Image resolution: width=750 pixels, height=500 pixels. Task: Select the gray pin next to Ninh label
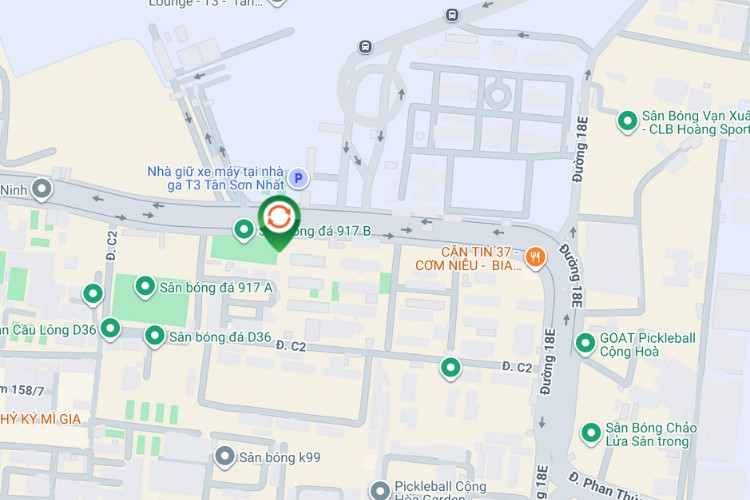click(x=42, y=189)
